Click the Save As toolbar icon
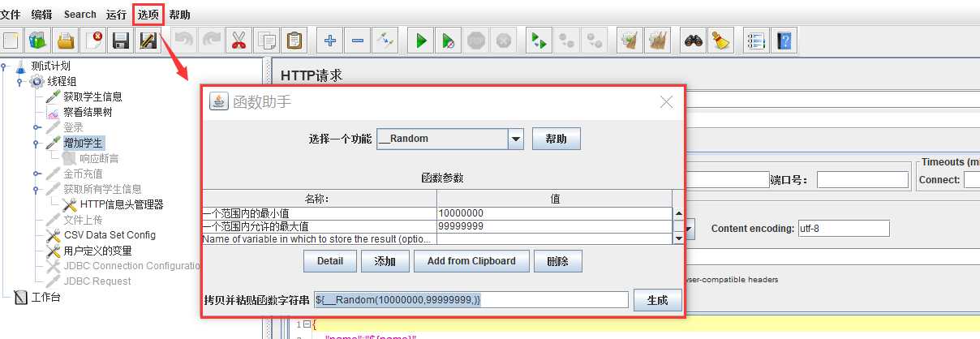Viewport: 980px width, 339px height. coord(148,41)
